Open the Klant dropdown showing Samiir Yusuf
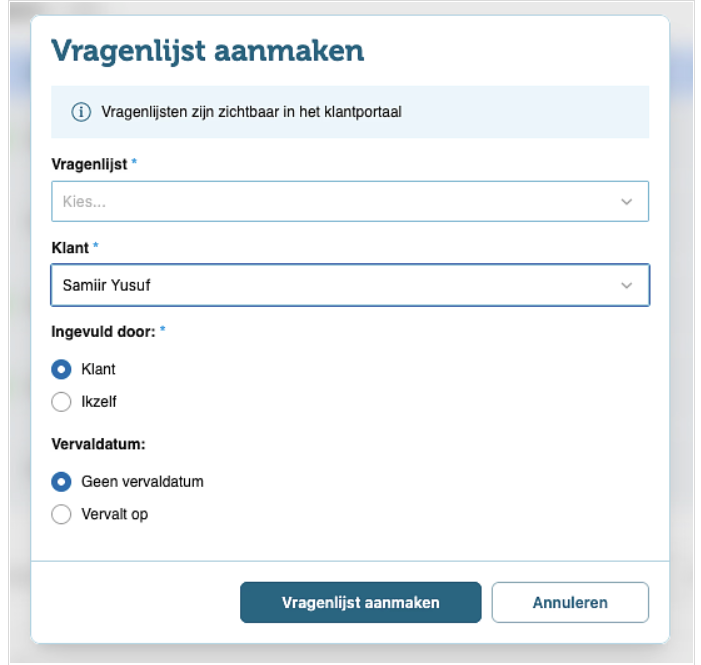The height and width of the screenshot is (665, 701). coord(330,285)
